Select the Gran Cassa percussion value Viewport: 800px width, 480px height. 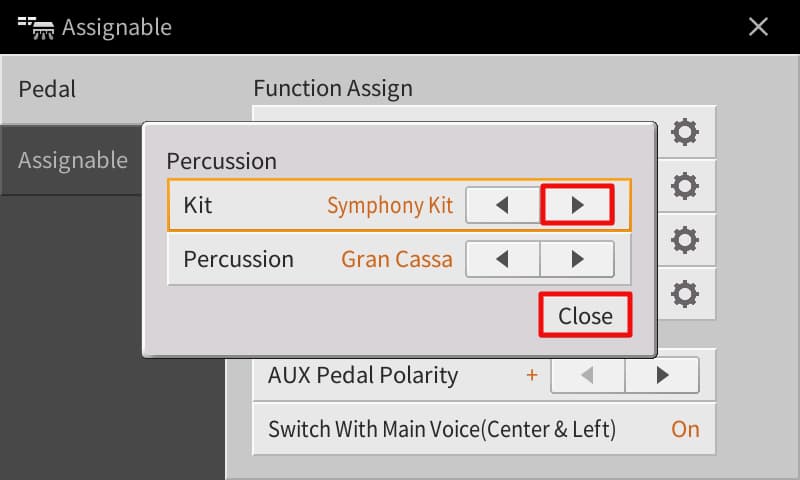point(397,260)
